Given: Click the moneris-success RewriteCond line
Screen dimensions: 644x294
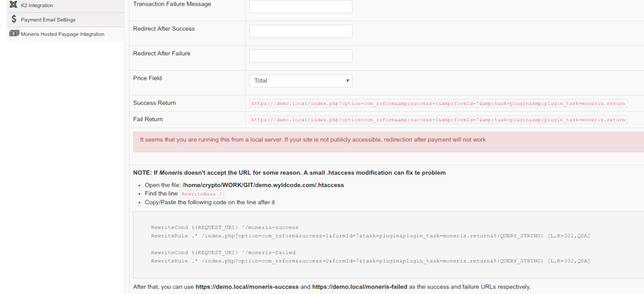Looking at the screenshot, I should 225,228.
